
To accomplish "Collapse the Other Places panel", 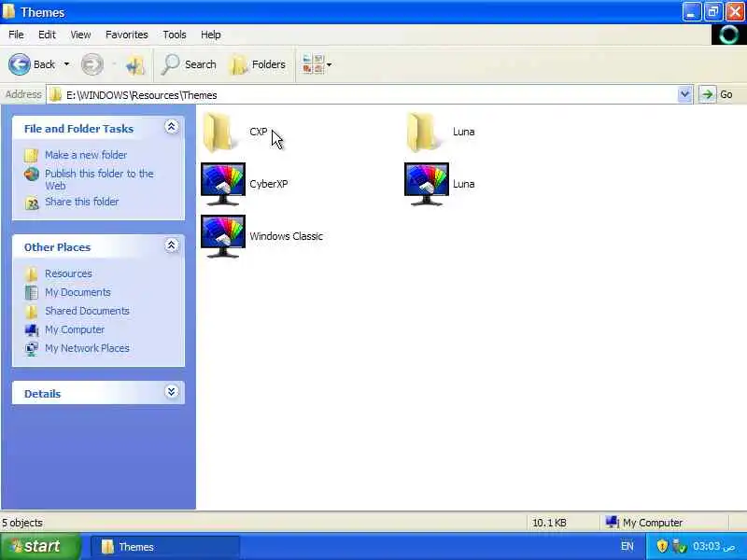I will [172, 245].
